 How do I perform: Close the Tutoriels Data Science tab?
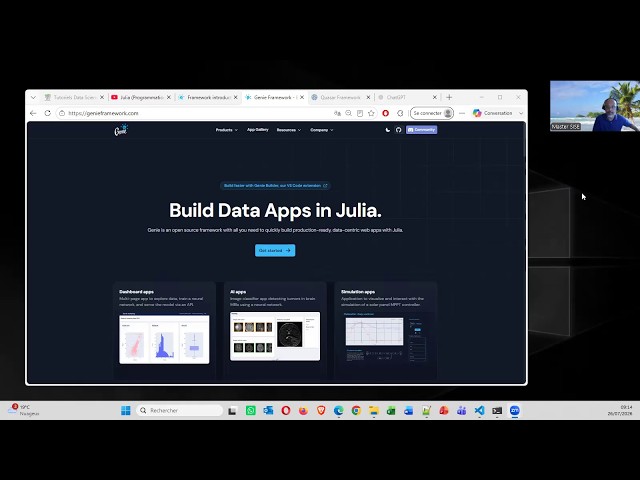[x=102, y=97]
